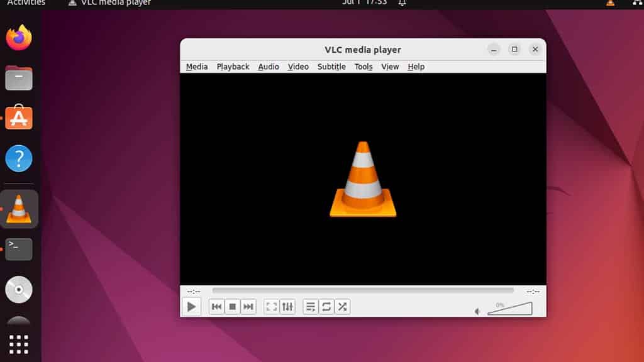The width and height of the screenshot is (644, 362).
Task: Open Activities overview
Action: (x=26, y=3)
